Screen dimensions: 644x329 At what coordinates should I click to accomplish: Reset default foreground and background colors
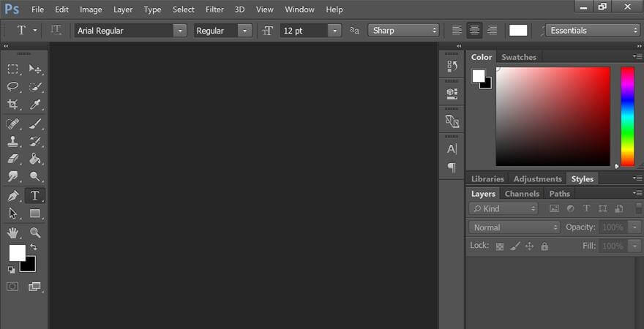(x=12, y=270)
